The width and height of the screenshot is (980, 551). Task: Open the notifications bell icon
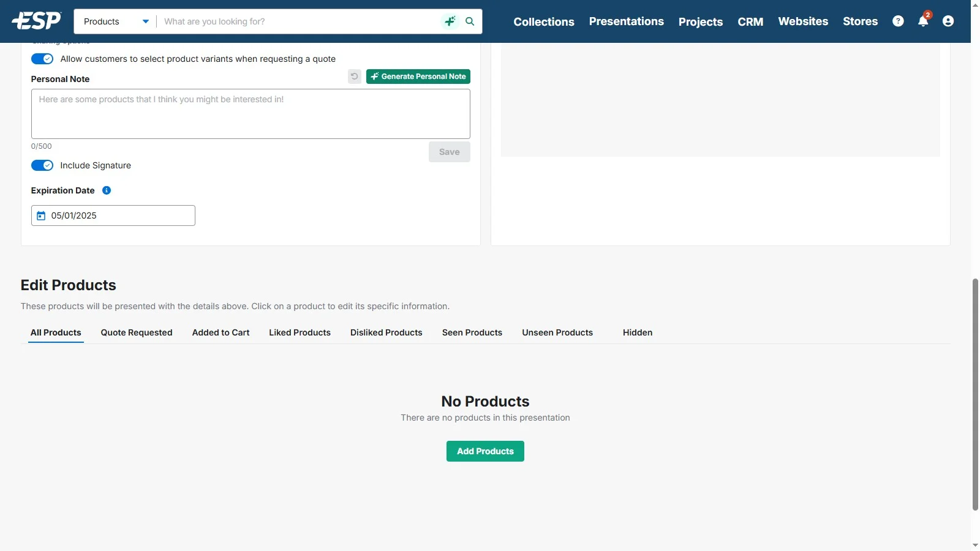(x=923, y=21)
